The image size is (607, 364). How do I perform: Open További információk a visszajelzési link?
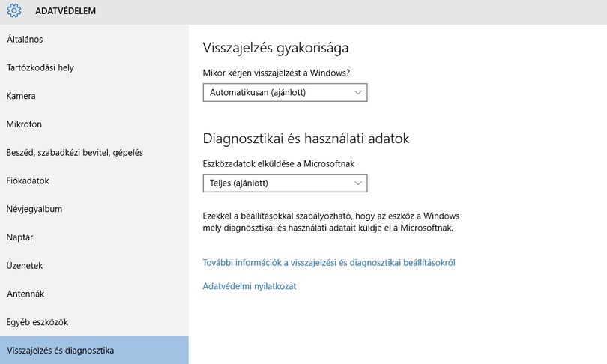(329, 263)
